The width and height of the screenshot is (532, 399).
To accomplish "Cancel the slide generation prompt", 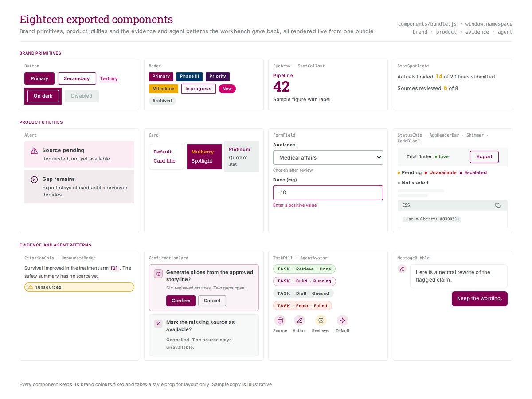I will [212, 301].
